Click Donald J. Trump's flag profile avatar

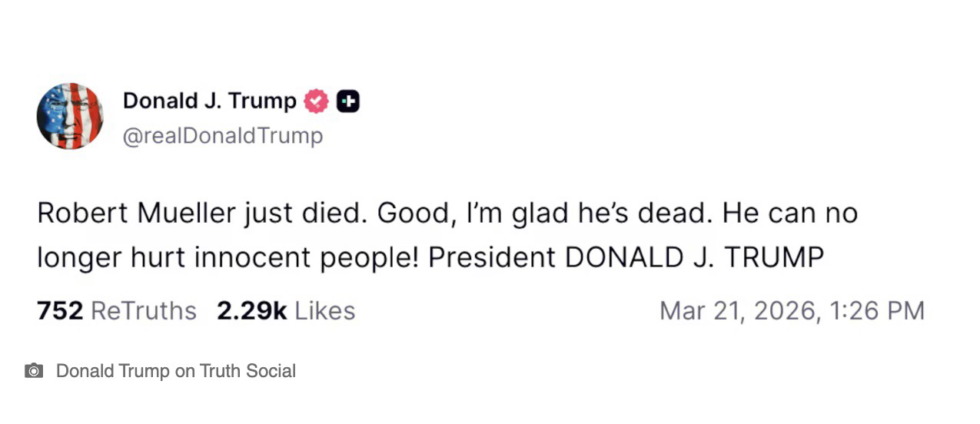70,116
